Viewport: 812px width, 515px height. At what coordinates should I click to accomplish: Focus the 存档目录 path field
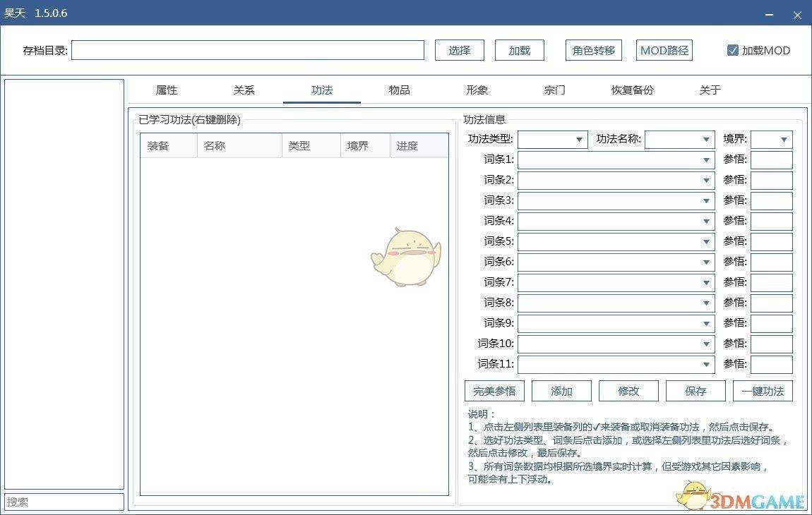pos(248,50)
